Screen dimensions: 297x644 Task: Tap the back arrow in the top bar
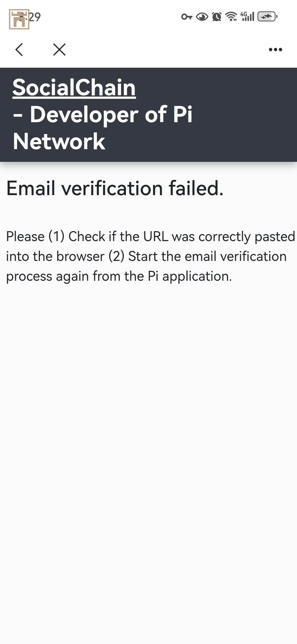(19, 50)
